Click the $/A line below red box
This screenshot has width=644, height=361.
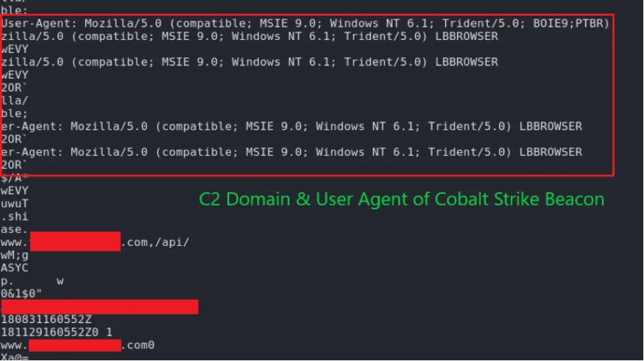pyautogui.click(x=12, y=178)
